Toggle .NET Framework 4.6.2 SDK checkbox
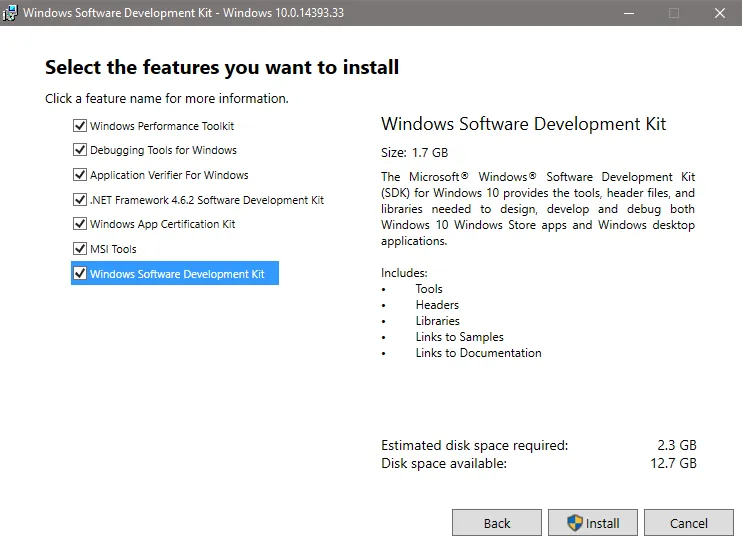Screen dimensions: 742x546 coord(80,199)
